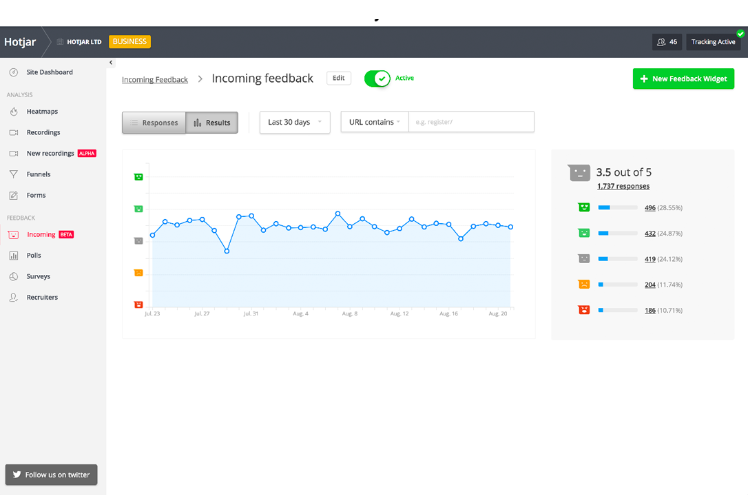Click the Recruiters person icon
748x495 pixels.
pyautogui.click(x=13, y=297)
